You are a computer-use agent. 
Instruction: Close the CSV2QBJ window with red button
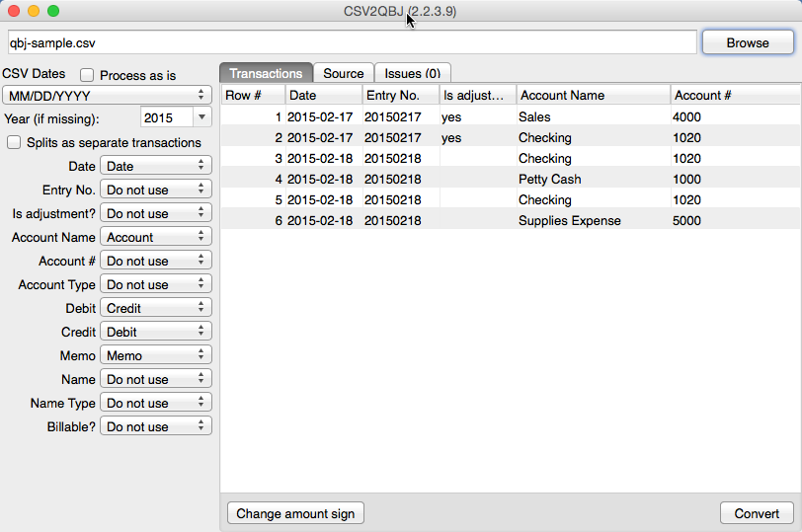pyautogui.click(x=14, y=11)
